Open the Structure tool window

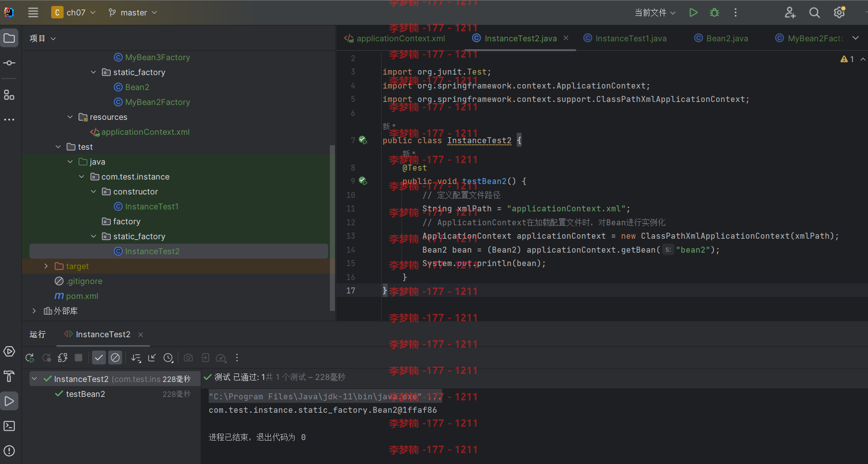point(9,95)
